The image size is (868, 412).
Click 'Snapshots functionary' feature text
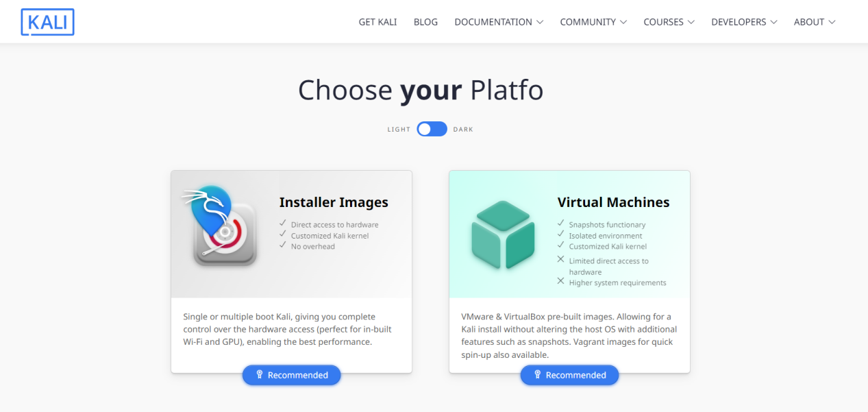click(607, 225)
